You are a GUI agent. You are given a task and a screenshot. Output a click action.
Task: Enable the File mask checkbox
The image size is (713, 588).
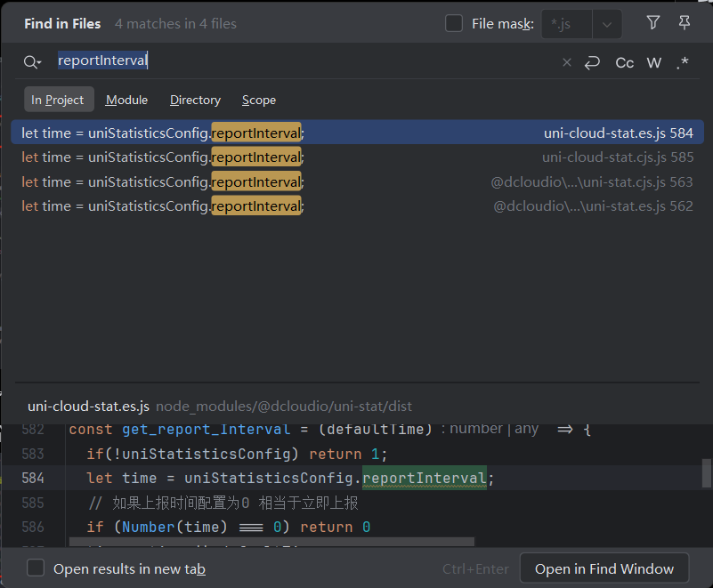[454, 24]
